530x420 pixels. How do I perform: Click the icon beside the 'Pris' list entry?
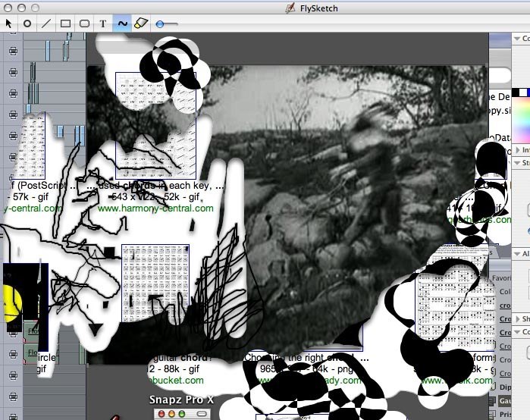point(492,414)
